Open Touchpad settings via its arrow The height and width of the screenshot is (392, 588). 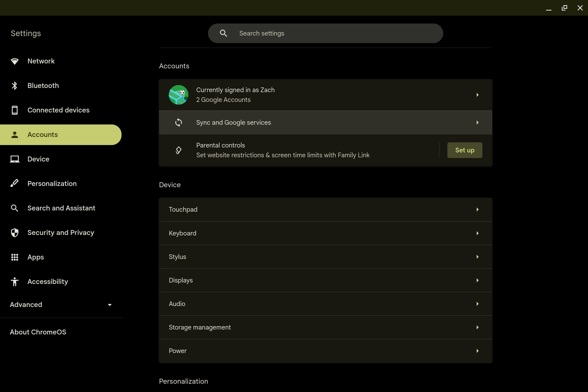(477, 209)
